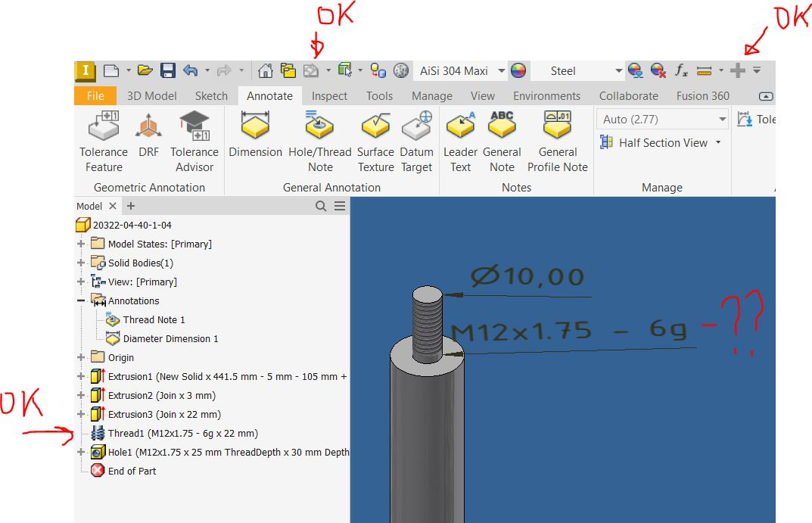Click the plus icon in quick access toolbar
Image resolution: width=812 pixels, height=523 pixels.
pos(737,70)
